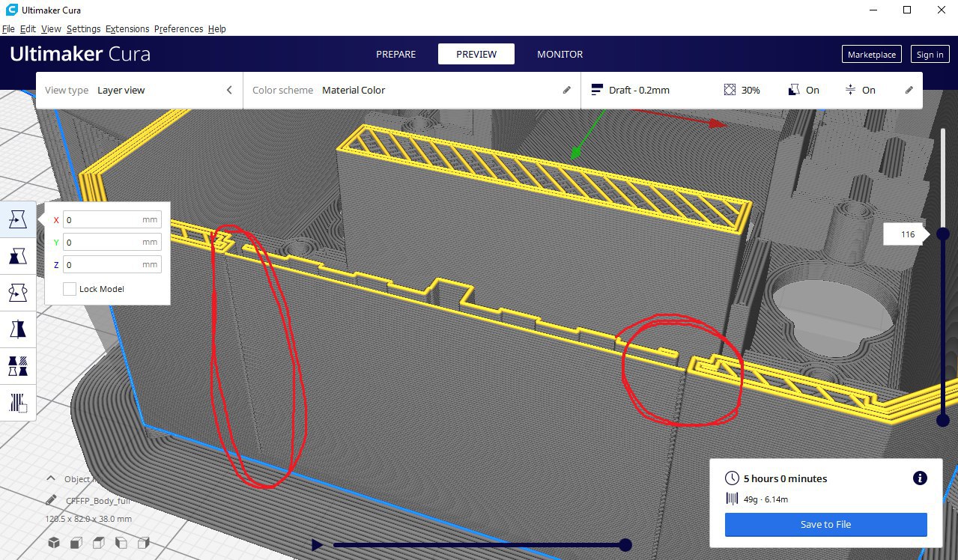958x560 pixels.
Task: Click the Sign in button
Action: pos(930,55)
